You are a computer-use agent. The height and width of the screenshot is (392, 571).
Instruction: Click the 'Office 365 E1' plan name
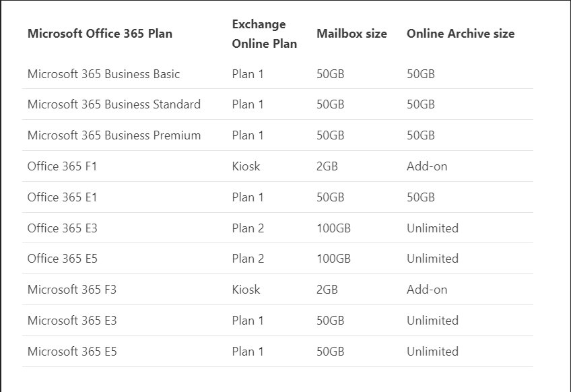pyautogui.click(x=62, y=197)
